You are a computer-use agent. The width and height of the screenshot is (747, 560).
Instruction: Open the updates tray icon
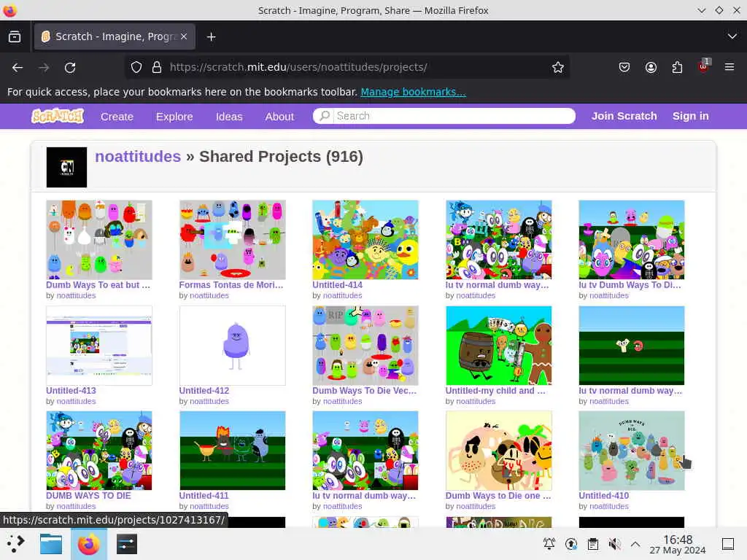570,544
